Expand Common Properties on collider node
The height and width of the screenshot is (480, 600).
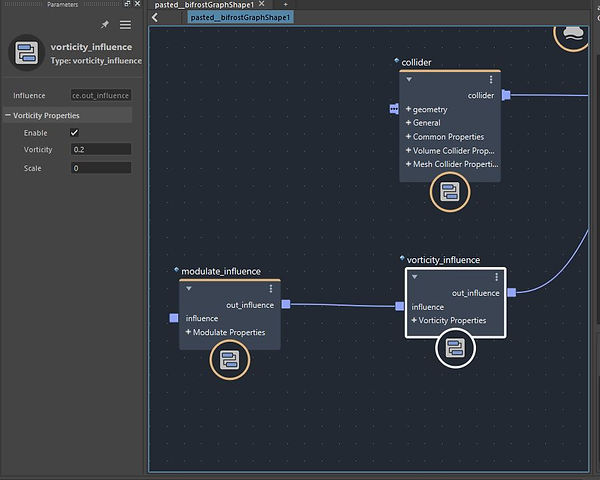(x=408, y=136)
